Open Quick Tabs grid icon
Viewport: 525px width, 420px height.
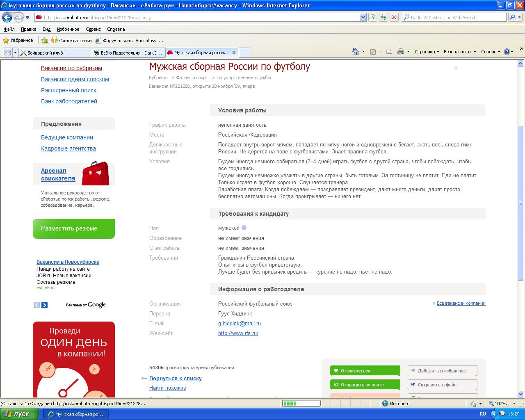click(x=7, y=52)
